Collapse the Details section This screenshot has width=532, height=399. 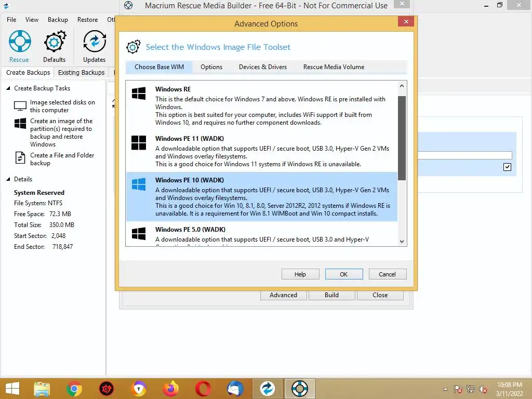(8, 179)
